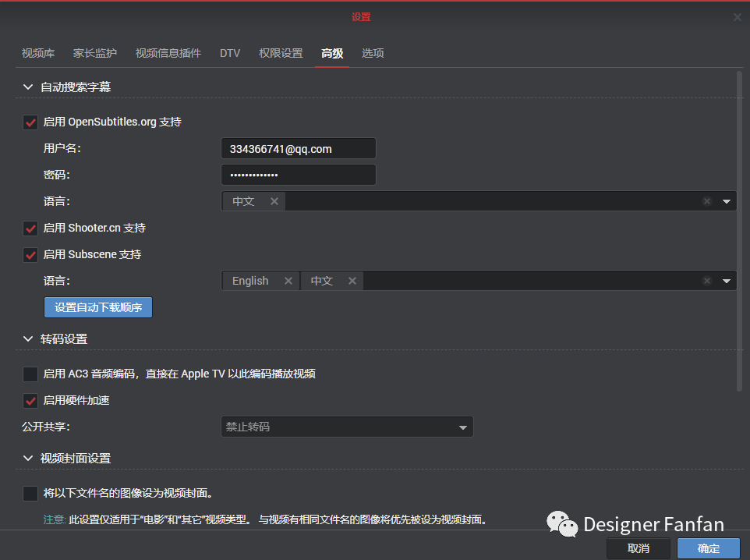Click the 用户名 input field
This screenshot has width=750, height=560.
[x=298, y=149]
